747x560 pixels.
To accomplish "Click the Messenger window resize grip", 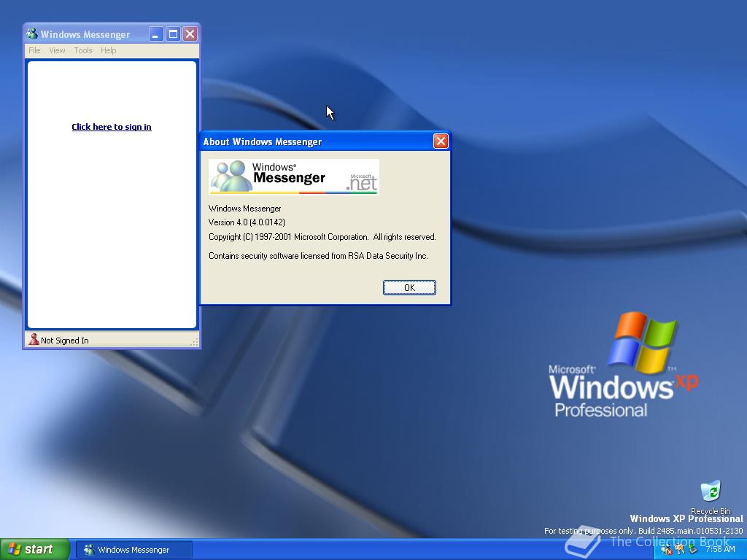I will coord(194,341).
